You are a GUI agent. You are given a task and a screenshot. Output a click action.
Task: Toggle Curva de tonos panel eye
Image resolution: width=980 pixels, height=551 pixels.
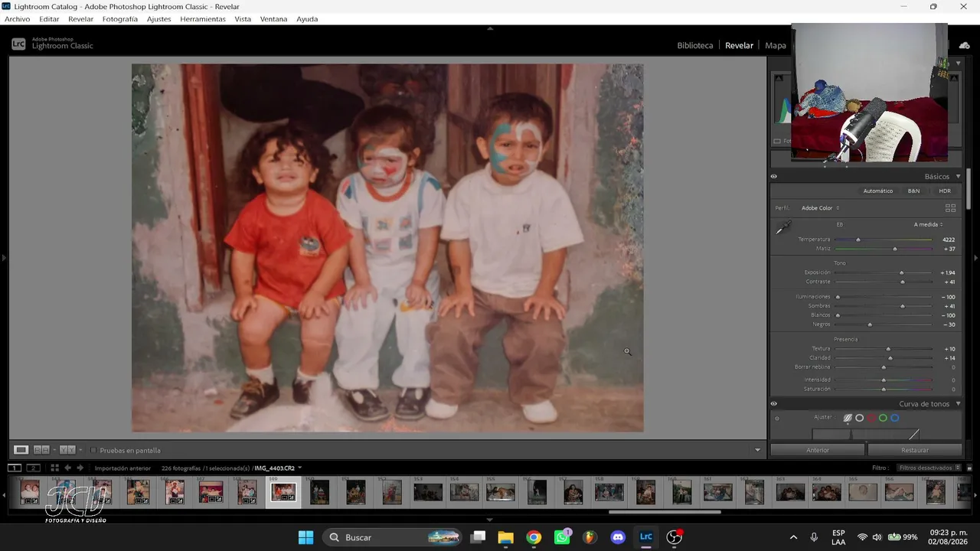point(773,404)
